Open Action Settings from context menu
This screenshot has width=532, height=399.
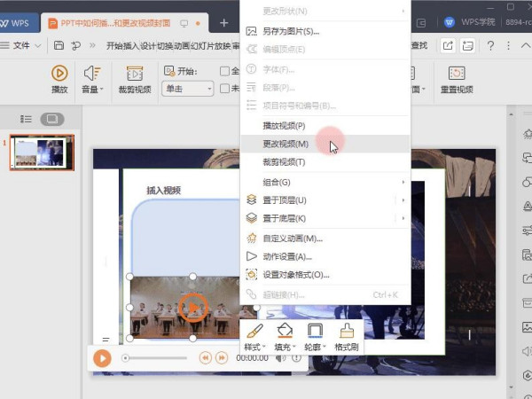tap(325, 256)
